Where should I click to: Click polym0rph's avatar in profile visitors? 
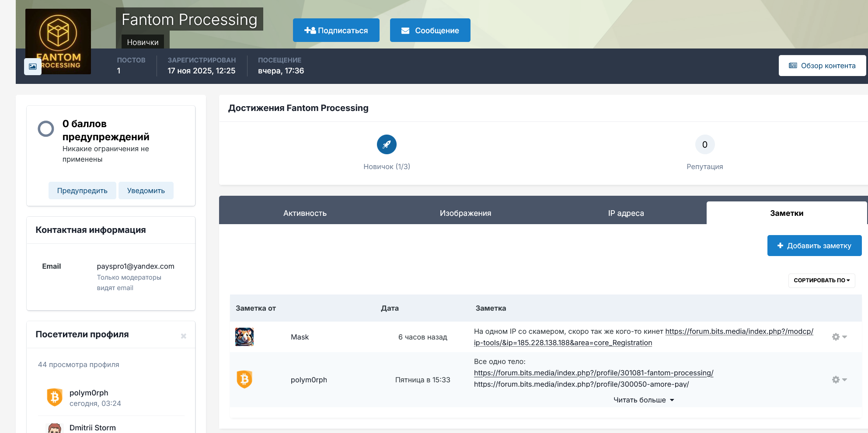point(55,398)
